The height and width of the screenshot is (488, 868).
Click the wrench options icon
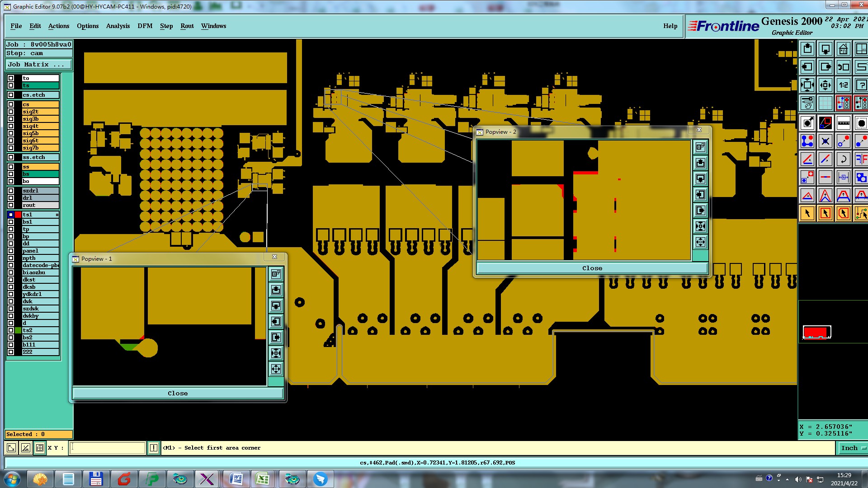[x=807, y=103]
